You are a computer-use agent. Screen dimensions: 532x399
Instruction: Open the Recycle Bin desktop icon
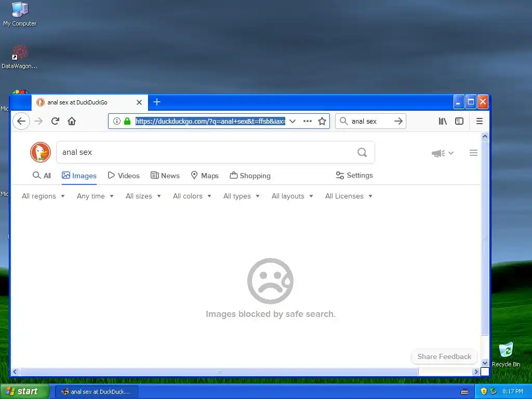[506, 354]
